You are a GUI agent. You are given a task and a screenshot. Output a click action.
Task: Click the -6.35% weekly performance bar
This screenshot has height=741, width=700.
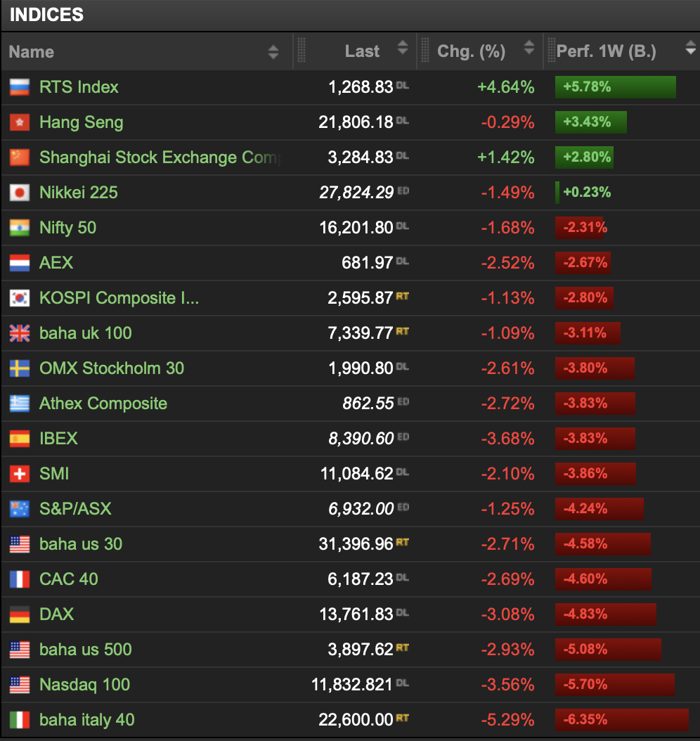tap(621, 720)
